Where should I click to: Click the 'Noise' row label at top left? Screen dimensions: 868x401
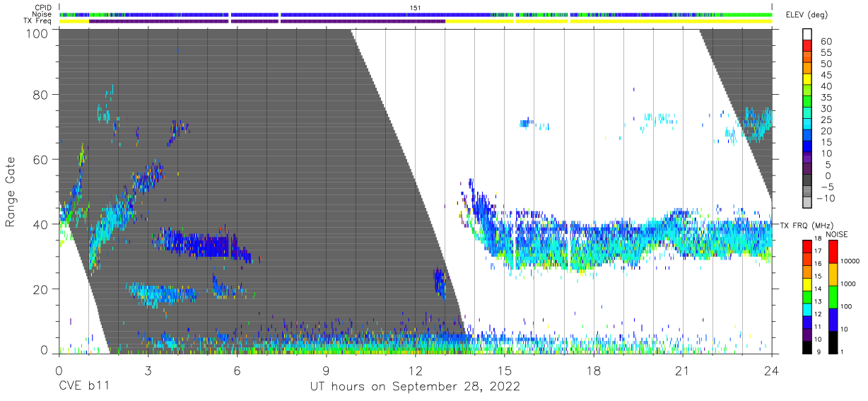click(x=42, y=14)
